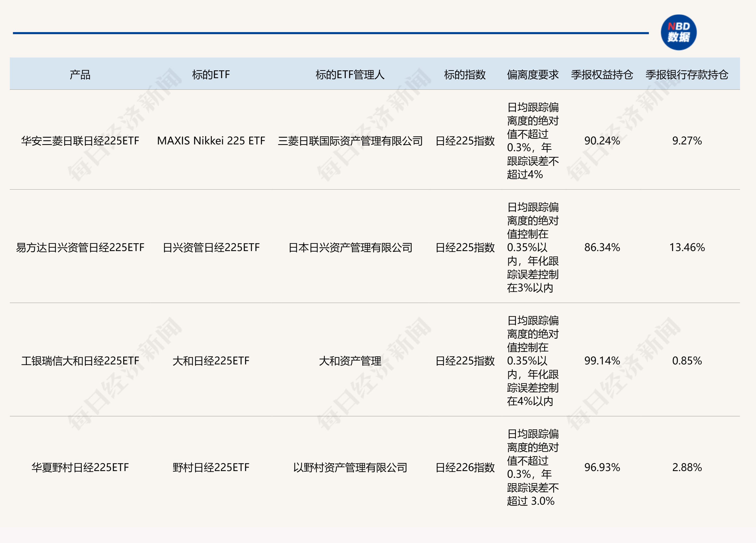Click 日本日兴资产管理有限公司 manager cell
Image resolution: width=756 pixels, height=543 pixels.
click(350, 247)
